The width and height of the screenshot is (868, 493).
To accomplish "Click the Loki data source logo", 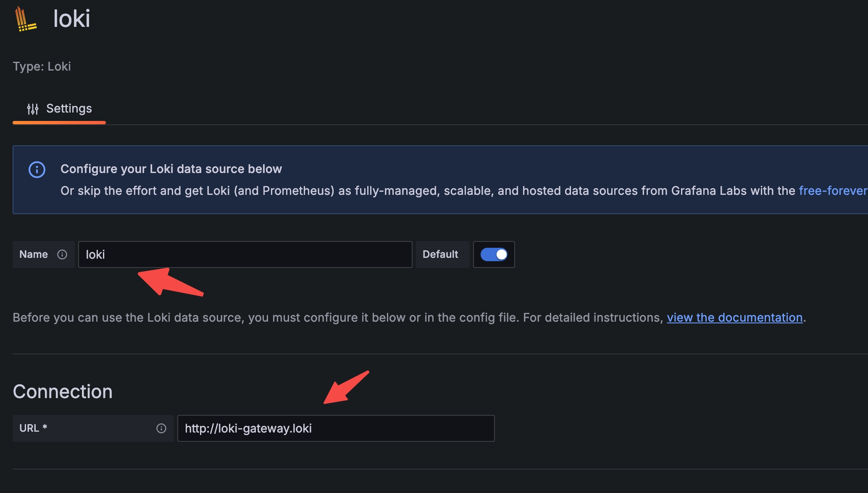I will [25, 19].
